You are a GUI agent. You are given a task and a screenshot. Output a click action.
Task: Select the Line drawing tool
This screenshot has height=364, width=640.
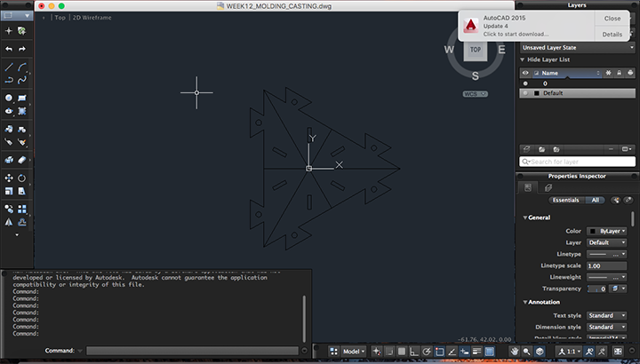point(9,67)
